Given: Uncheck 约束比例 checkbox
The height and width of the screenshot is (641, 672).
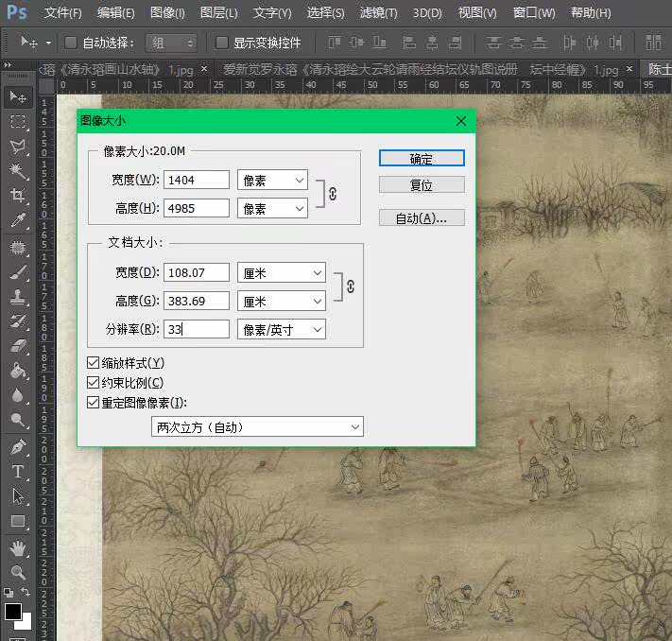Looking at the screenshot, I should (x=93, y=383).
